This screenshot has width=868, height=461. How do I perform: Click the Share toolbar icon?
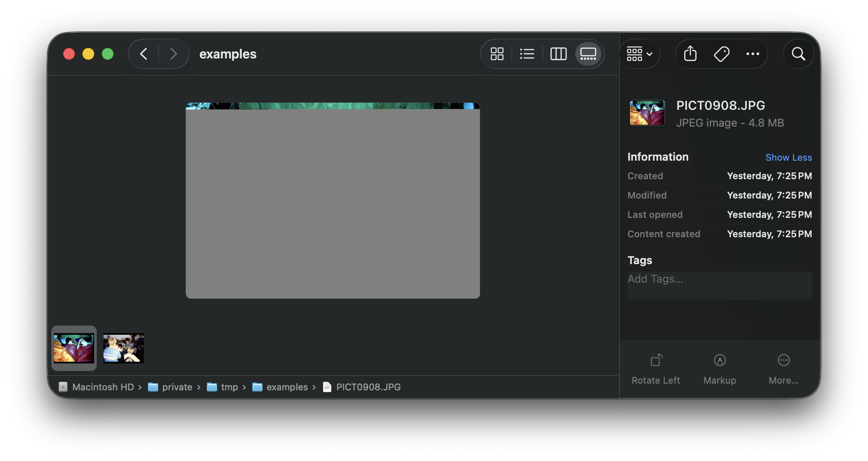point(690,54)
